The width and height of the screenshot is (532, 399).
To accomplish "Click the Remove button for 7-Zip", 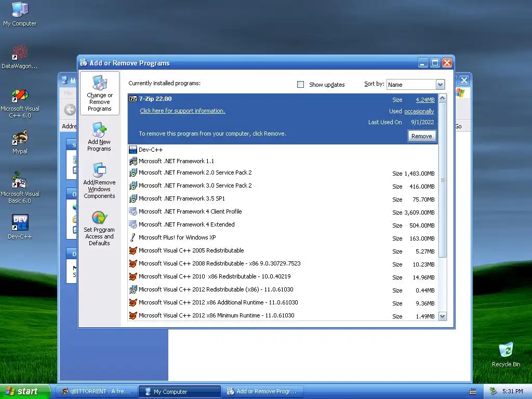I will coord(422,136).
